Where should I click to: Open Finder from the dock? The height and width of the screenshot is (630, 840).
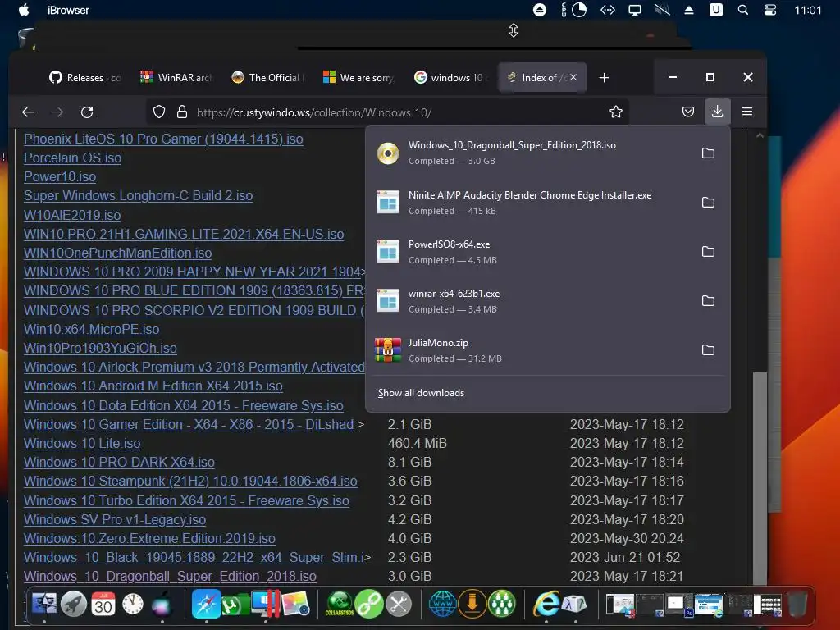44,605
